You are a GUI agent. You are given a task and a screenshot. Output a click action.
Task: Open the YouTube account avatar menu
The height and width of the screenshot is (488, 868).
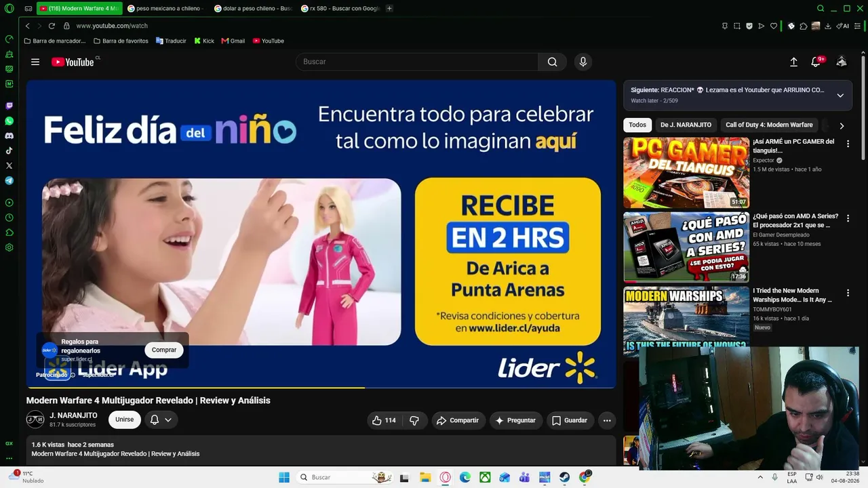(842, 62)
